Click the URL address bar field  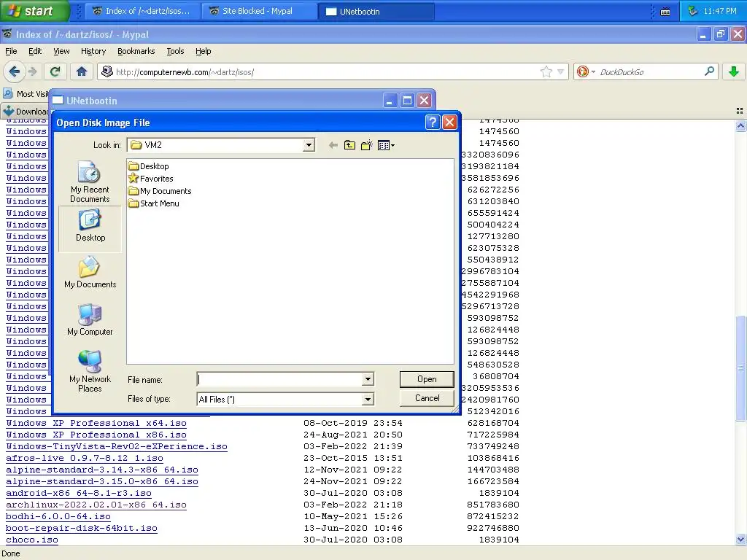(326, 72)
